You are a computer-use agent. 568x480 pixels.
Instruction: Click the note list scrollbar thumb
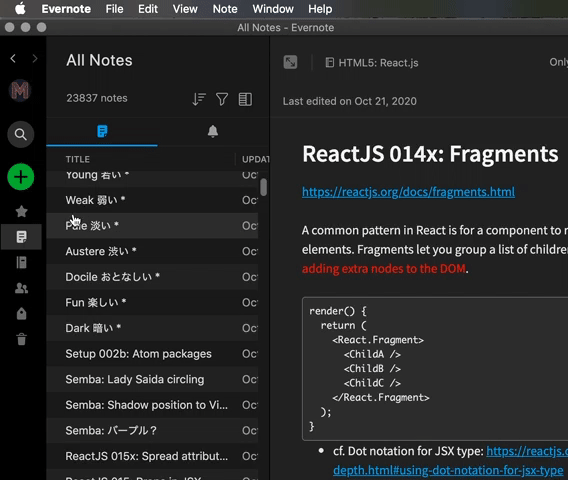click(x=263, y=187)
